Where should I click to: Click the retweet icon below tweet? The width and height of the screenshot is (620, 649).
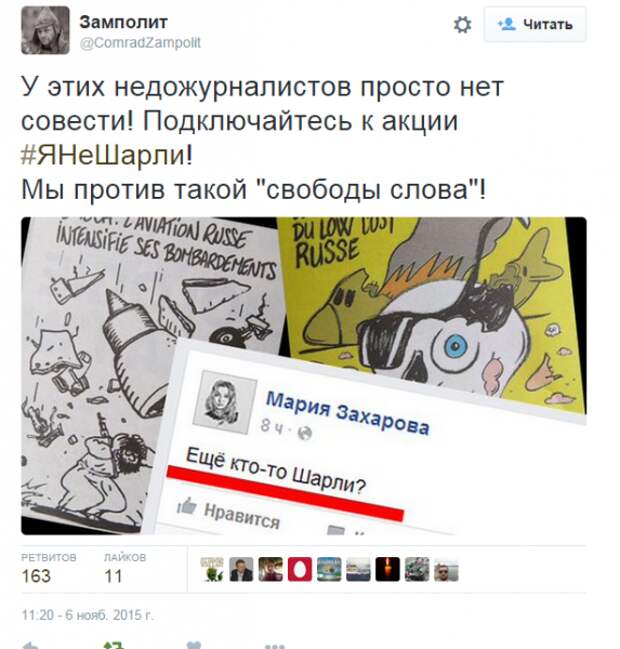(114, 645)
